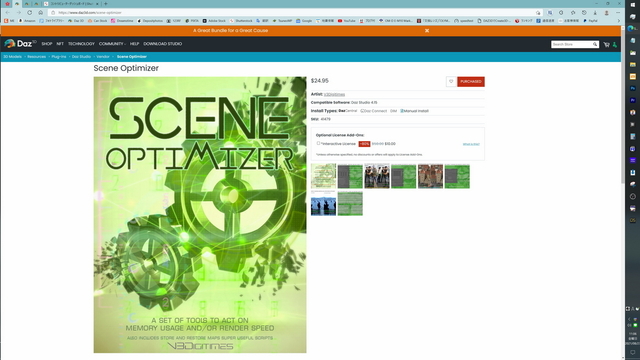Close the orange bundle promo banner
Image resolution: width=640 pixels, height=360 pixels.
coord(427,31)
